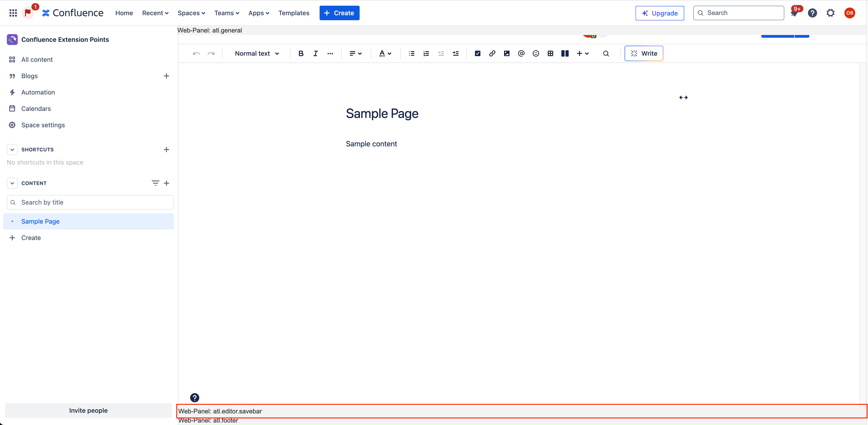Outdent the current line
The height and width of the screenshot is (425, 868).
441,54
